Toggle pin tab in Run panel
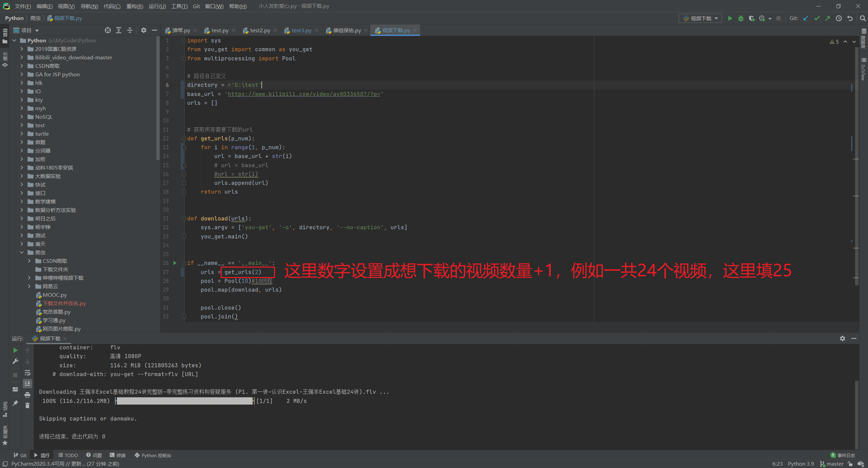The height and width of the screenshot is (468, 868). click(15, 403)
